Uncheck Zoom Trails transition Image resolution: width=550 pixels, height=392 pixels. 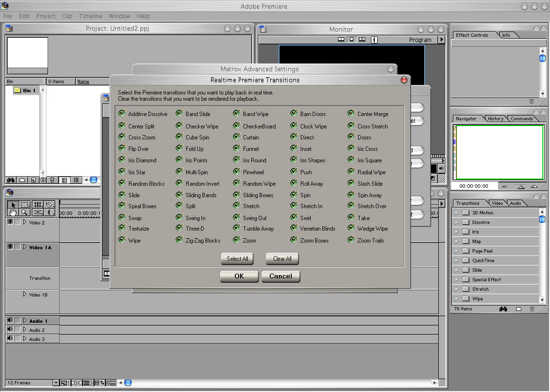(351, 240)
